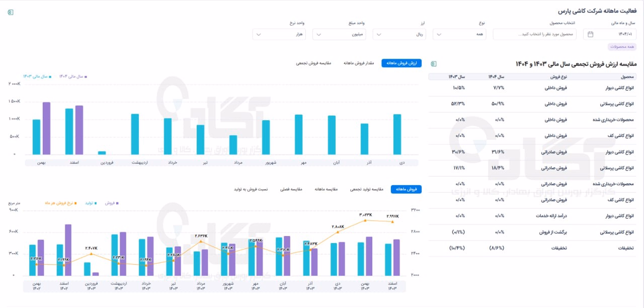Click the محصول column header

[x=627, y=76]
